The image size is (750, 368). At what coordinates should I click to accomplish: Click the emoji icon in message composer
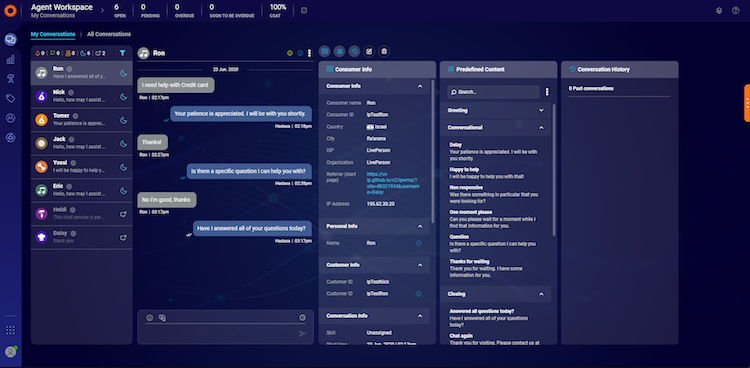click(150, 317)
